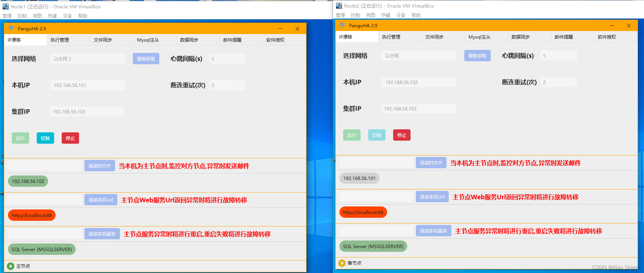
Task: Click the 集群IP field in Node2
Action: coord(419,109)
